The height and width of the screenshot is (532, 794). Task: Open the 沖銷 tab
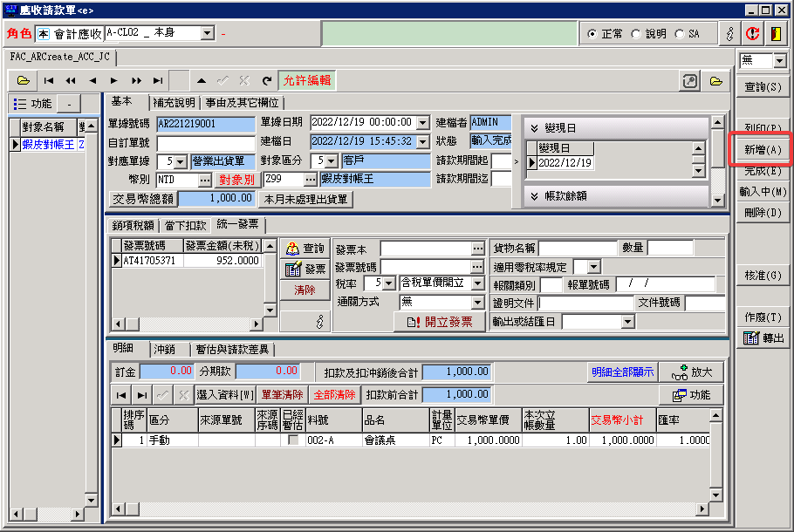tap(165, 349)
